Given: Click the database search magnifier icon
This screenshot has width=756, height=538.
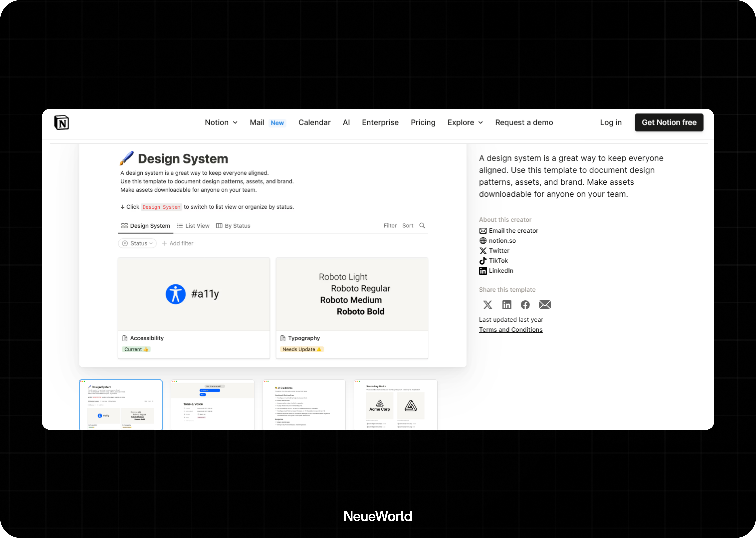Looking at the screenshot, I should coord(422,226).
